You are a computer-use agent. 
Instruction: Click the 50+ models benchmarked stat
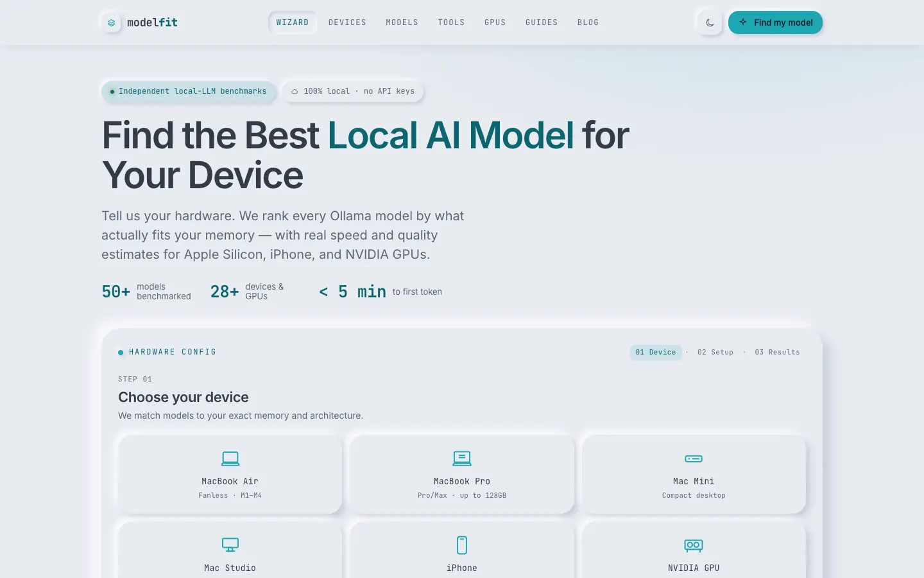146,292
